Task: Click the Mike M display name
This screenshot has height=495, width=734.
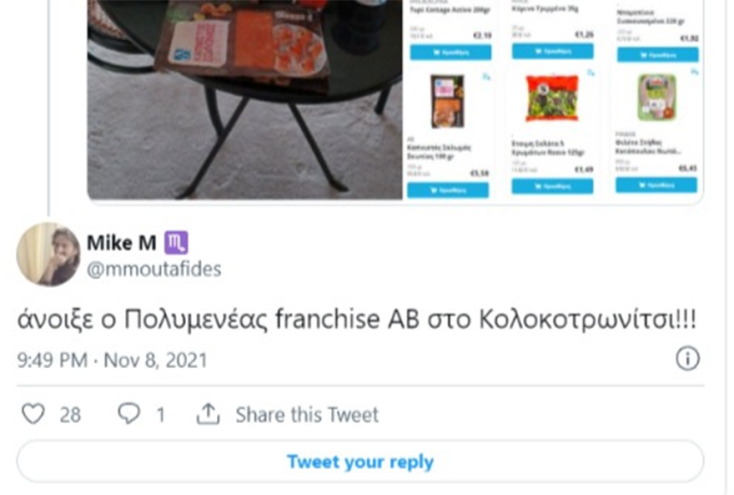Action: (x=122, y=243)
